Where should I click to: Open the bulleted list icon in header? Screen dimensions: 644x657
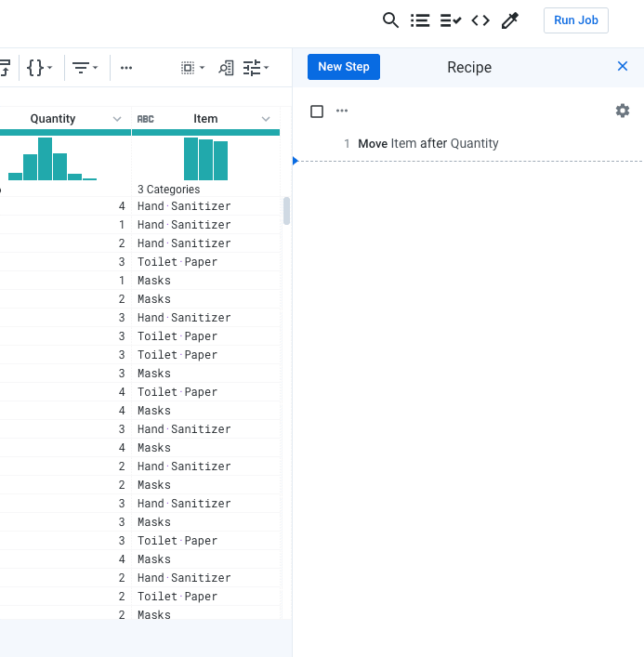click(x=420, y=20)
